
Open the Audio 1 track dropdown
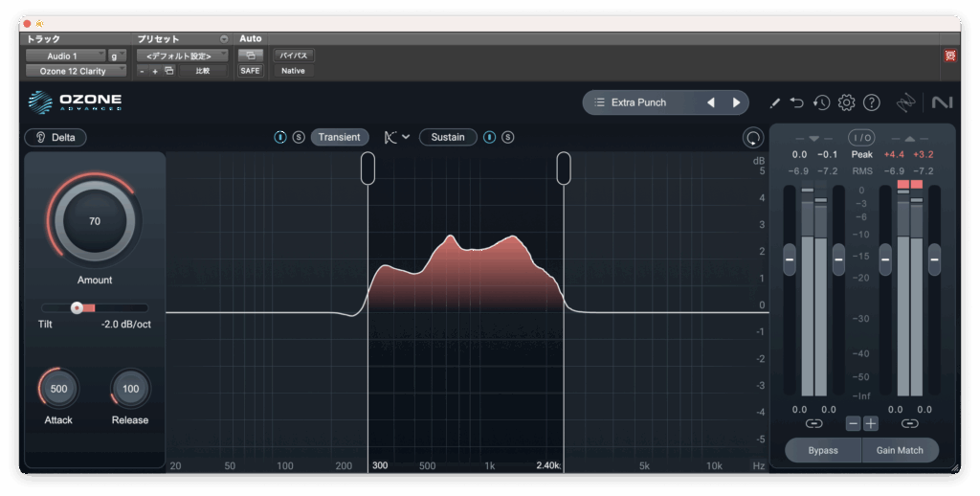pos(64,56)
